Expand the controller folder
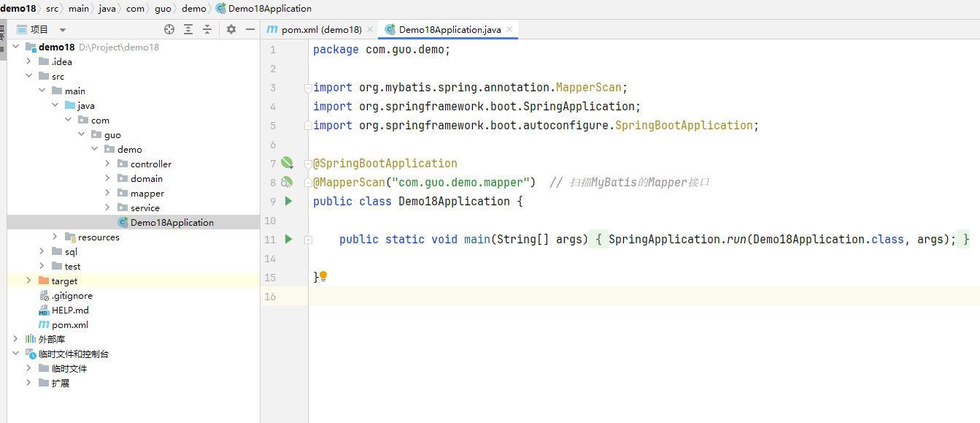980x423 pixels. [x=107, y=164]
